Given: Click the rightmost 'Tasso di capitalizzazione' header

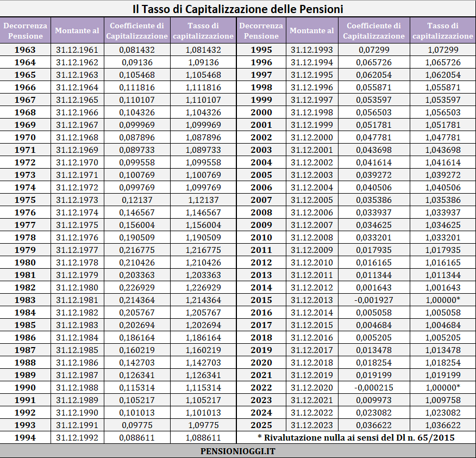Looking at the screenshot, I should 443,30.
